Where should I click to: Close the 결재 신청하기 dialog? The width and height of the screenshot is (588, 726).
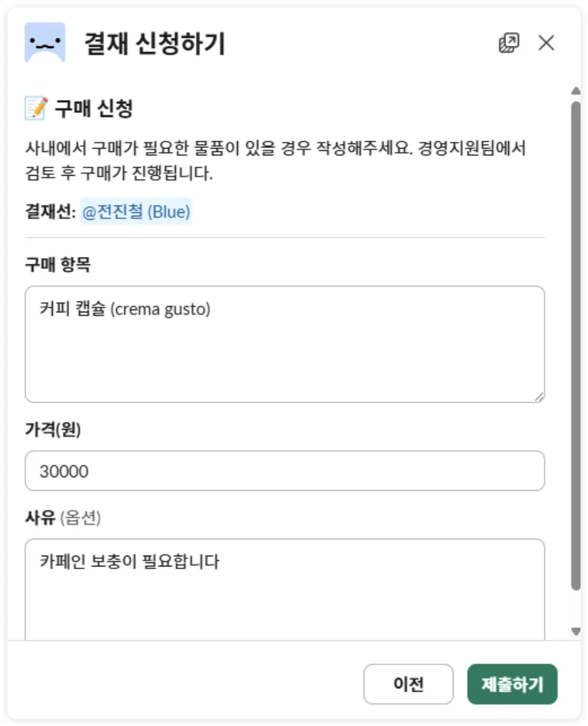pos(546,43)
